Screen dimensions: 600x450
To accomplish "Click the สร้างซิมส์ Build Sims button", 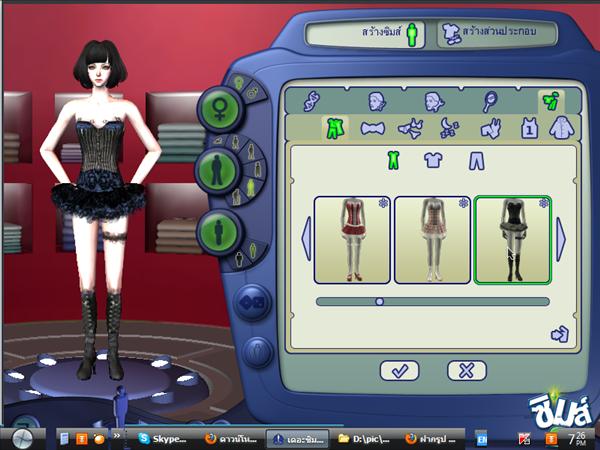I will pos(365,34).
